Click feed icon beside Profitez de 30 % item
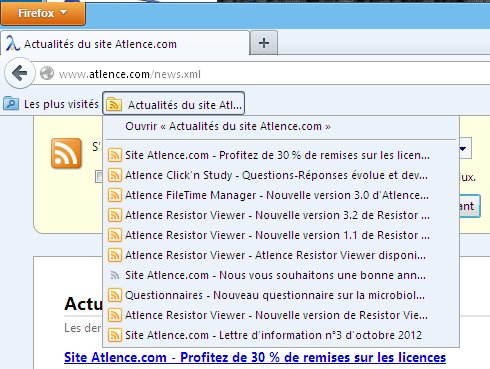 [115, 155]
